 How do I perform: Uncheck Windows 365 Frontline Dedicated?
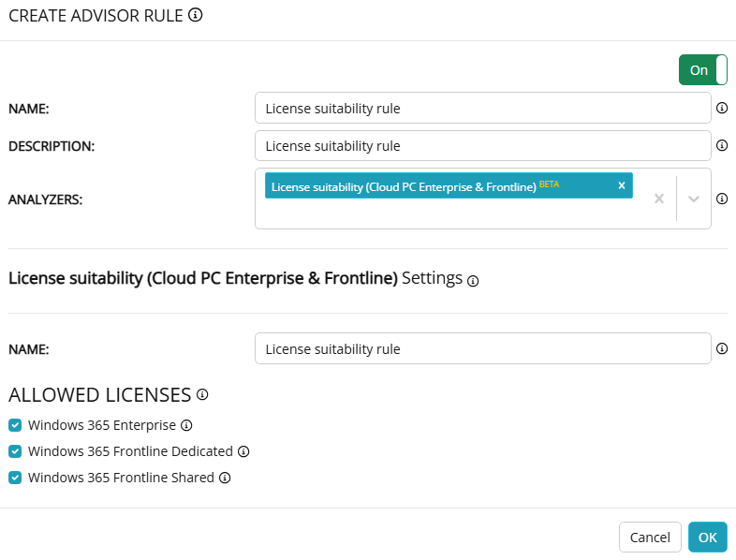click(x=15, y=451)
